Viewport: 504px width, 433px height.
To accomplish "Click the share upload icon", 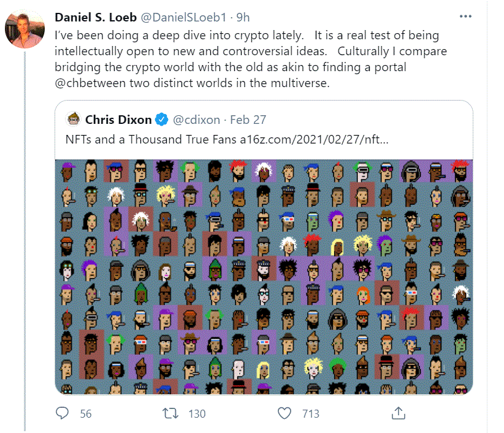I will click(397, 413).
